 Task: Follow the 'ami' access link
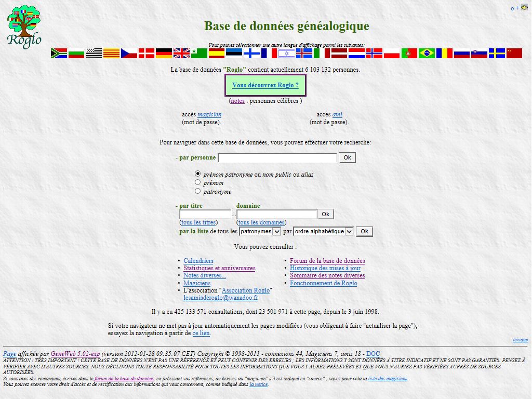point(337,115)
